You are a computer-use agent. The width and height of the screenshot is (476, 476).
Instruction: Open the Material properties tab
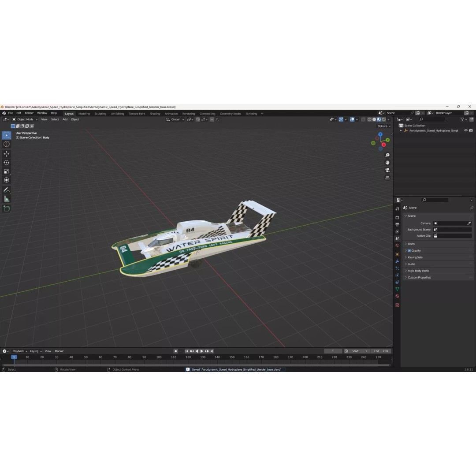pyautogui.click(x=397, y=296)
